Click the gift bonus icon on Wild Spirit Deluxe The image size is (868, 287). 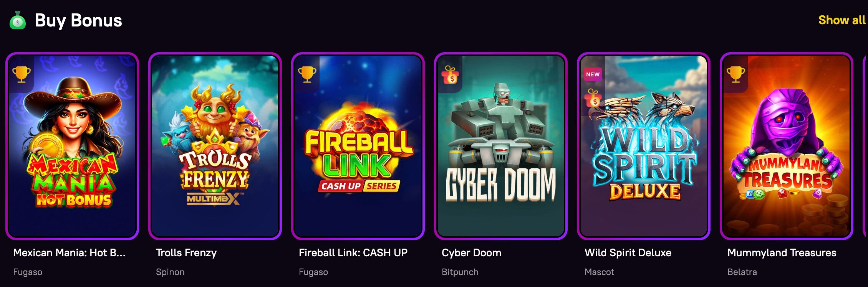[593, 98]
